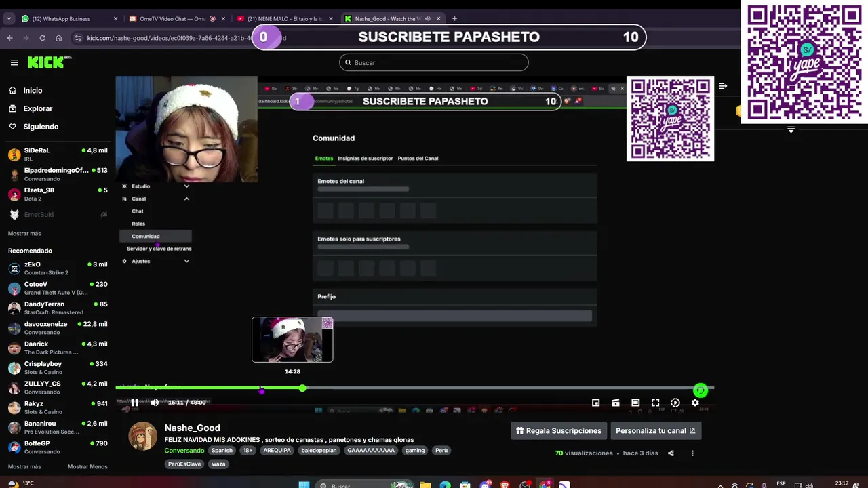Viewport: 868px width, 488px height.
Task: Open Windows Start menu
Action: coord(304,485)
